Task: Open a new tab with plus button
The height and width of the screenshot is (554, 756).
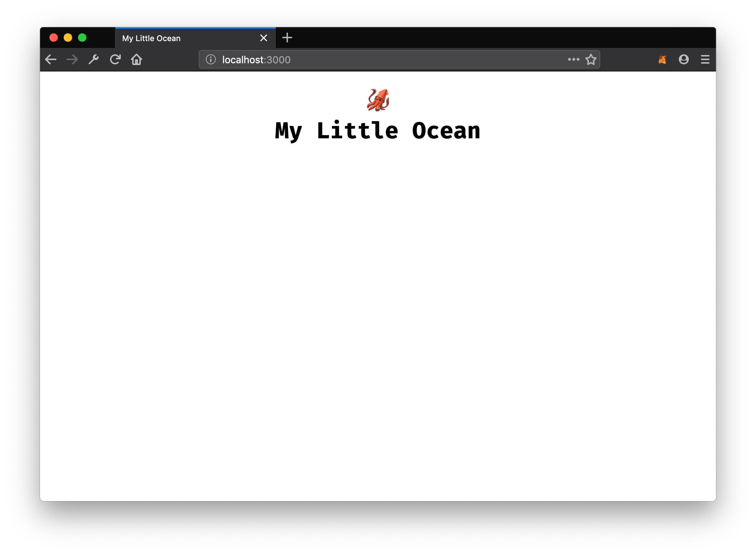Action: [287, 38]
